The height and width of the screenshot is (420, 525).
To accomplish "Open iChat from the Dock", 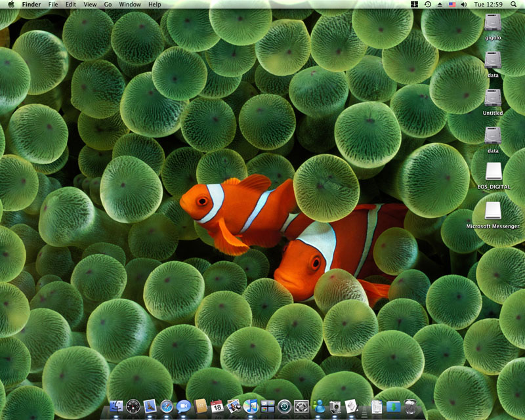I will click(184, 406).
